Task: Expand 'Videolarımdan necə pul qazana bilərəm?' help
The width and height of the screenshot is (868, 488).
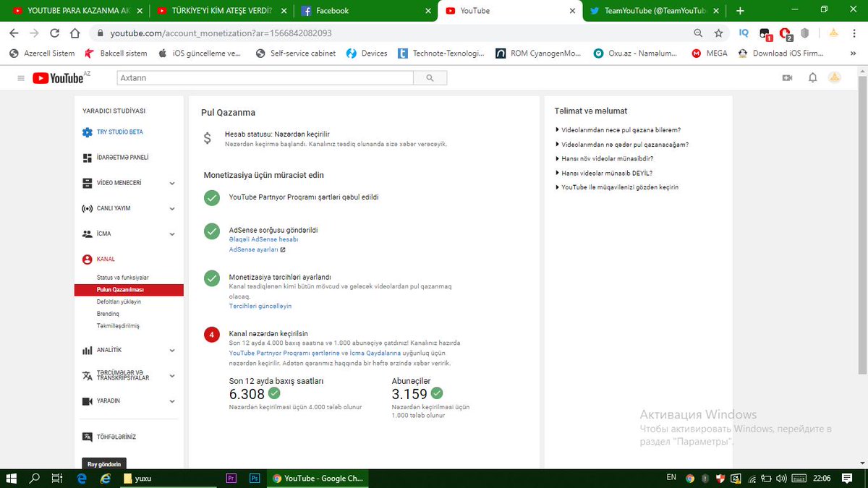Action: [621, 130]
